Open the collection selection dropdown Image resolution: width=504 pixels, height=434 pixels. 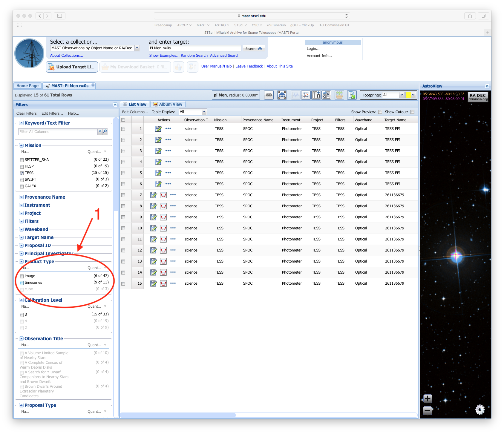click(x=137, y=48)
